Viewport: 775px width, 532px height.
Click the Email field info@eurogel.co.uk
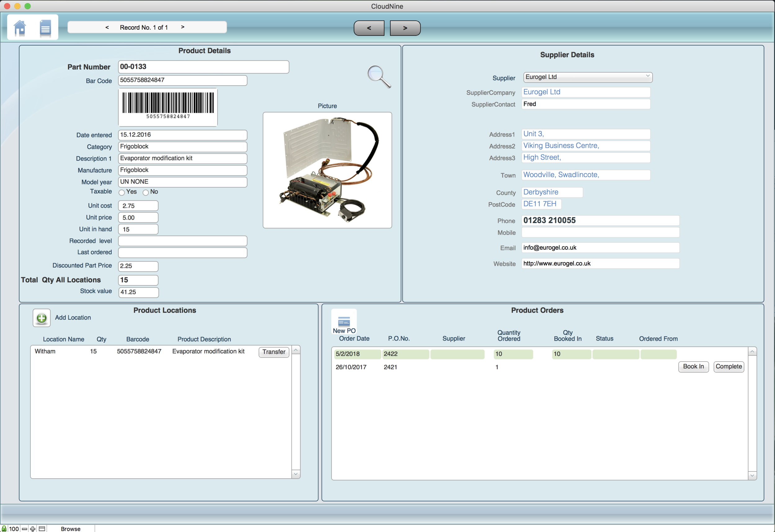click(x=600, y=248)
